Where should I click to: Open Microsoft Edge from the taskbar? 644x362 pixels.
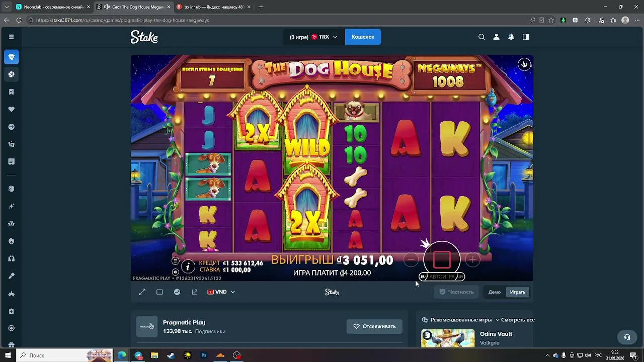coord(122,355)
